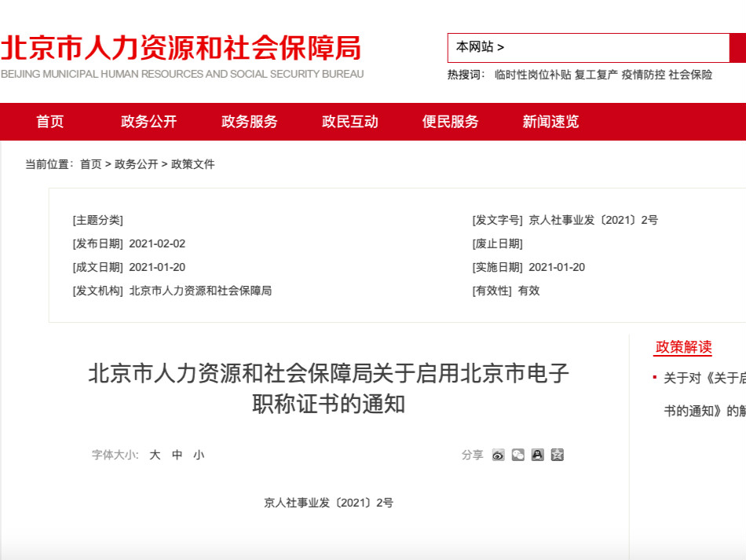Go to 政务公开 in breadcrumb

137,164
